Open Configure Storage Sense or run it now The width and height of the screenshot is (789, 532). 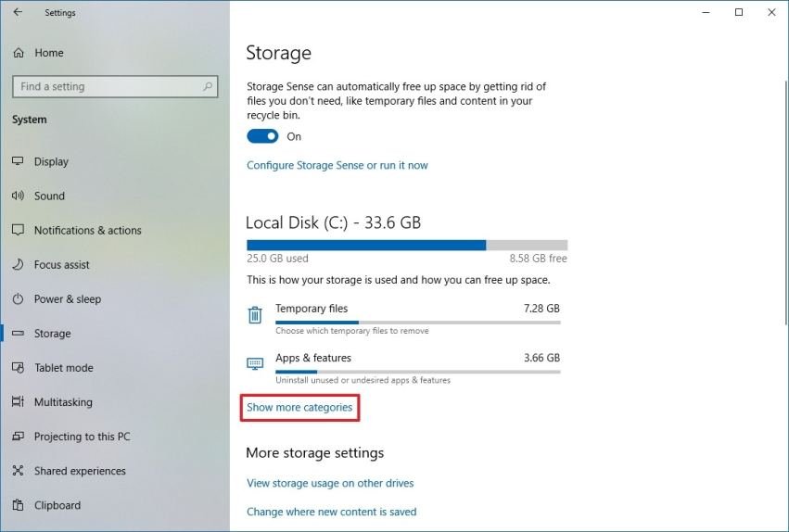click(x=337, y=166)
